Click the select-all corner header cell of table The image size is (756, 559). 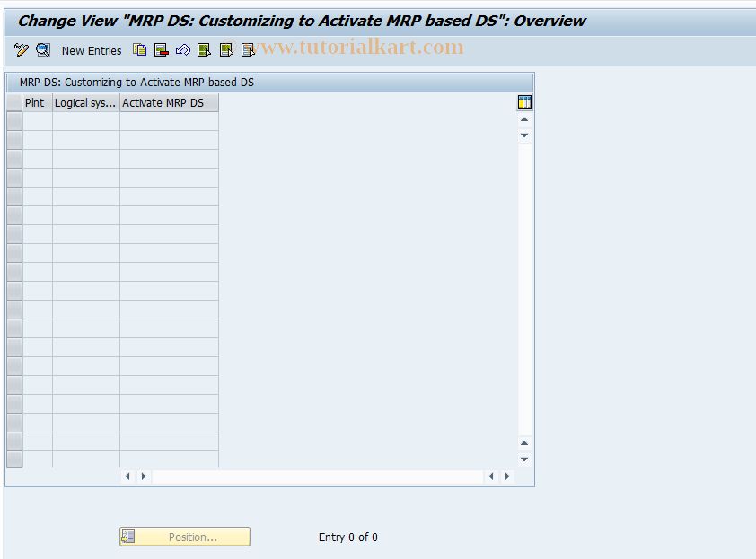coord(14,102)
